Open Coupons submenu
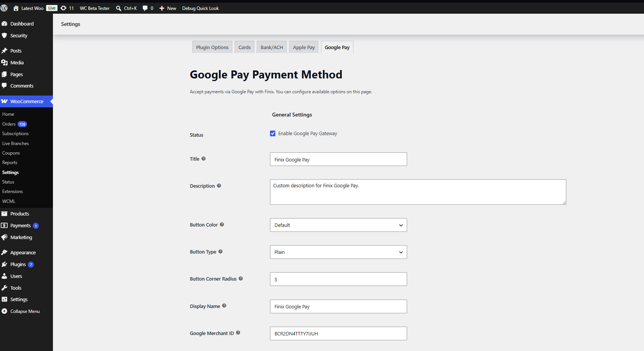The height and width of the screenshot is (351, 644). tap(11, 153)
